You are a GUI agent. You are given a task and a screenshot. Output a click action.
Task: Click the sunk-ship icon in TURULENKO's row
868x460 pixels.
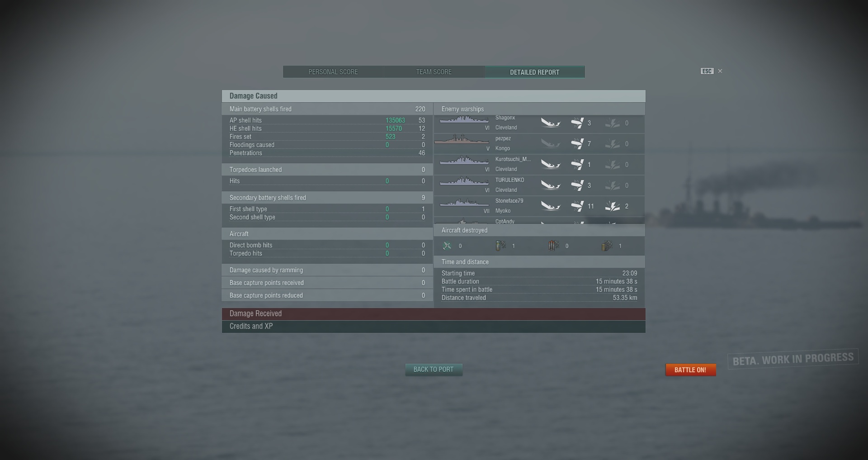(x=551, y=185)
